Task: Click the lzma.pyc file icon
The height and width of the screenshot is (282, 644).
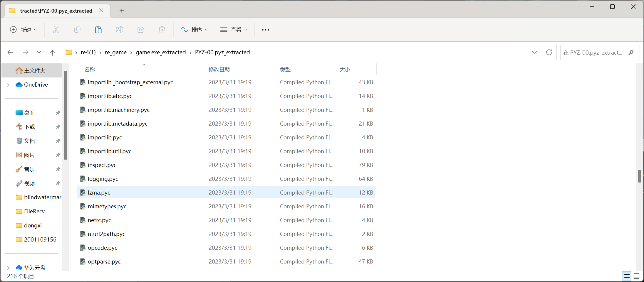Action: pyautogui.click(x=83, y=192)
